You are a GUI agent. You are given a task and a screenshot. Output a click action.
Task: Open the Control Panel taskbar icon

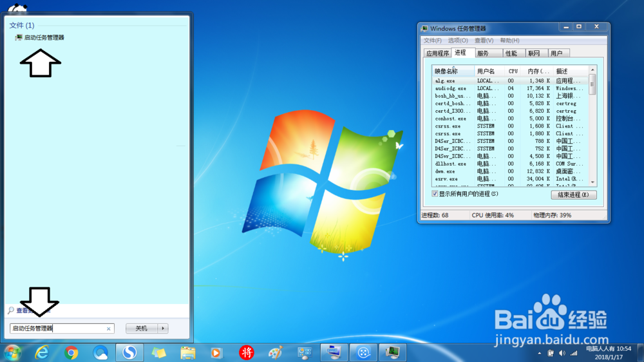[x=305, y=352]
